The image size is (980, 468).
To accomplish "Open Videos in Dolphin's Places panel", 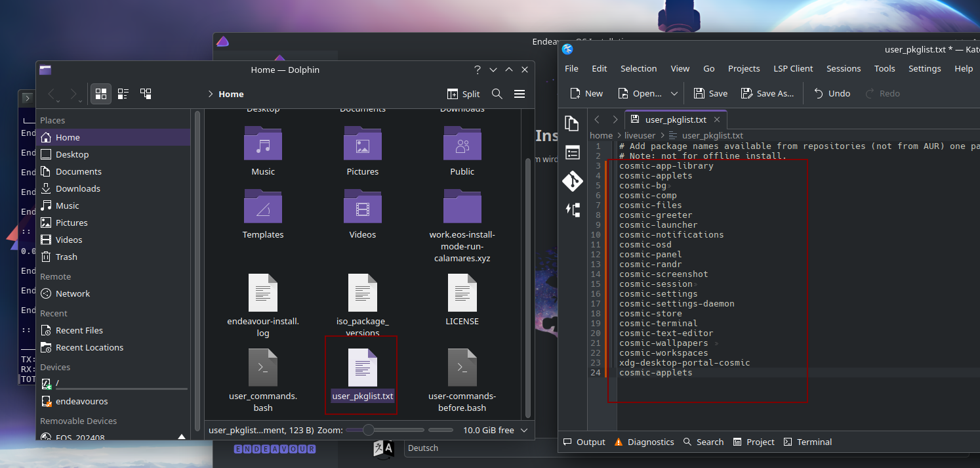I will [x=113, y=240].
